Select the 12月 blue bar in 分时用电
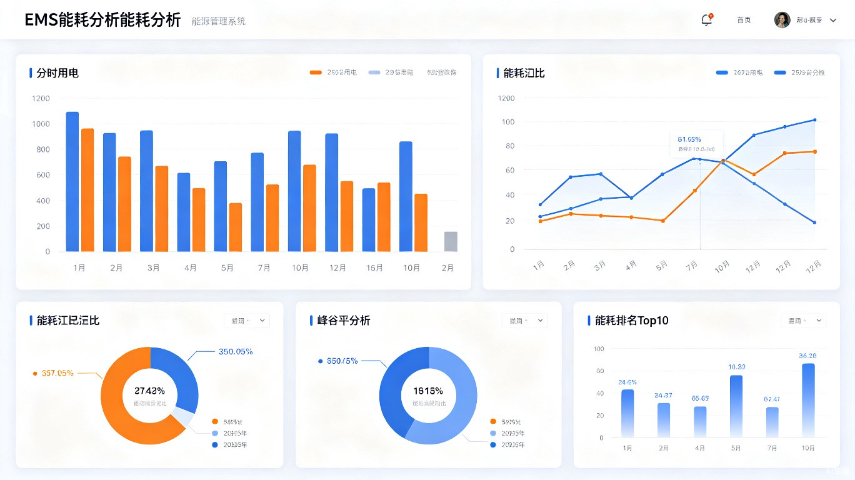Viewport: 855px width, 480px height. tap(332, 193)
